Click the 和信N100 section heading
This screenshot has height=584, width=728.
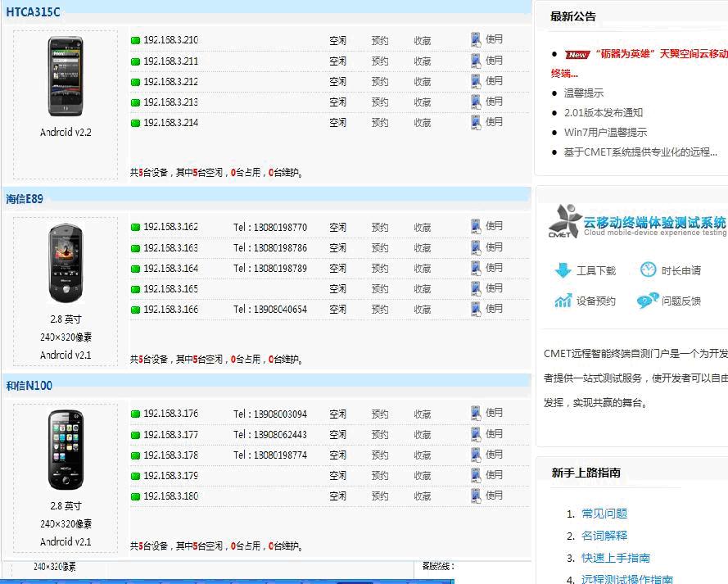click(29, 385)
